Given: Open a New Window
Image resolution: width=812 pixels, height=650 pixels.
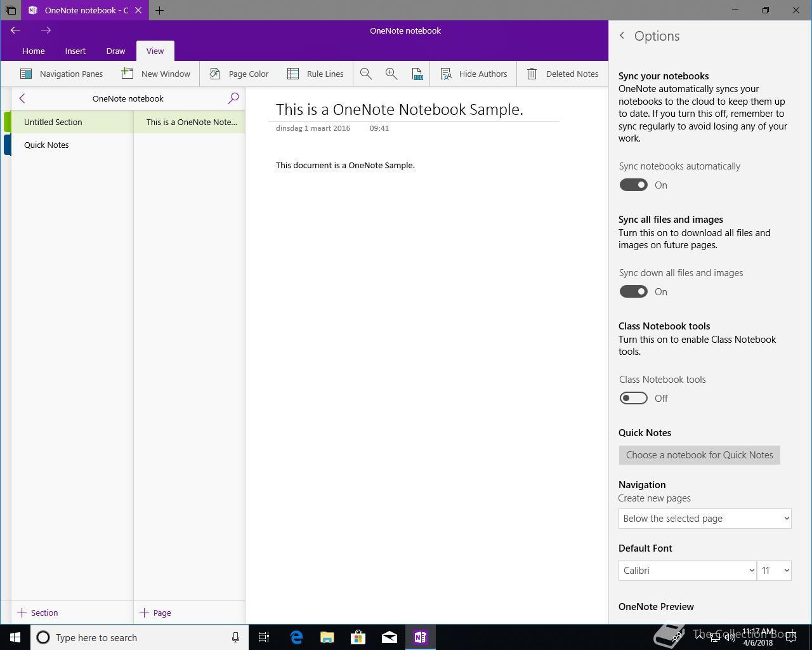Looking at the screenshot, I should click(x=155, y=74).
